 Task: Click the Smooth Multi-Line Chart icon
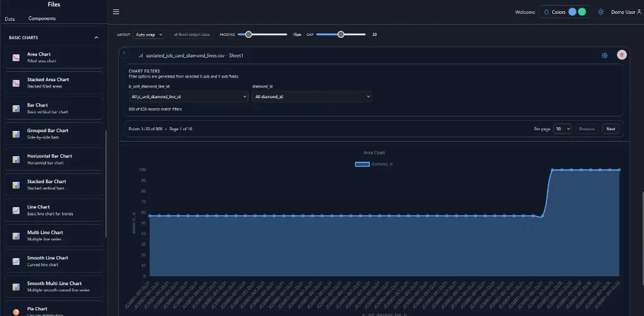(x=16, y=287)
